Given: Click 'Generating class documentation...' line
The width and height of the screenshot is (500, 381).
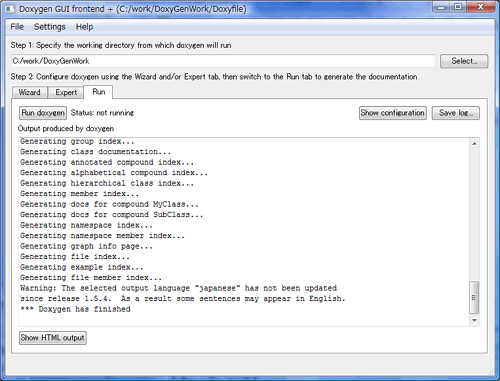Looking at the screenshot, I should point(95,152).
